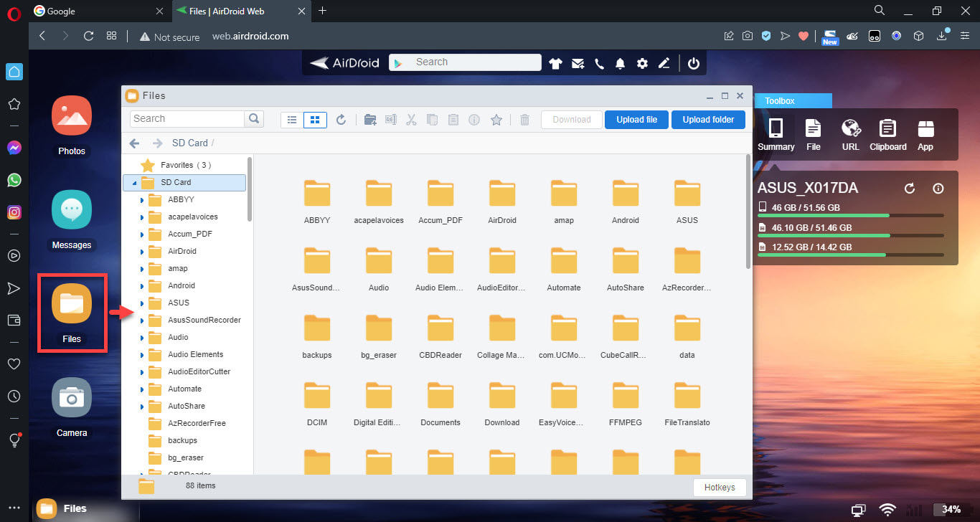
Task: Select Favorites (3) in the tree
Action: coord(185,165)
